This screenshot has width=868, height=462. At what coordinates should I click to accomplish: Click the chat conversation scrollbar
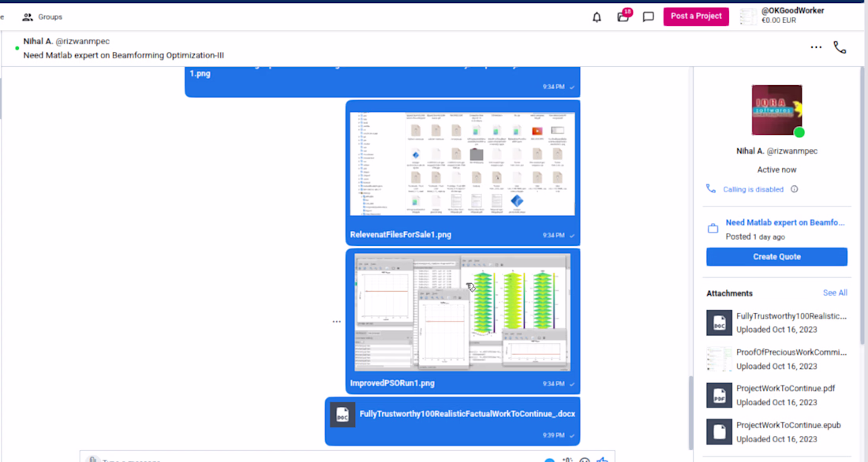(x=690, y=412)
